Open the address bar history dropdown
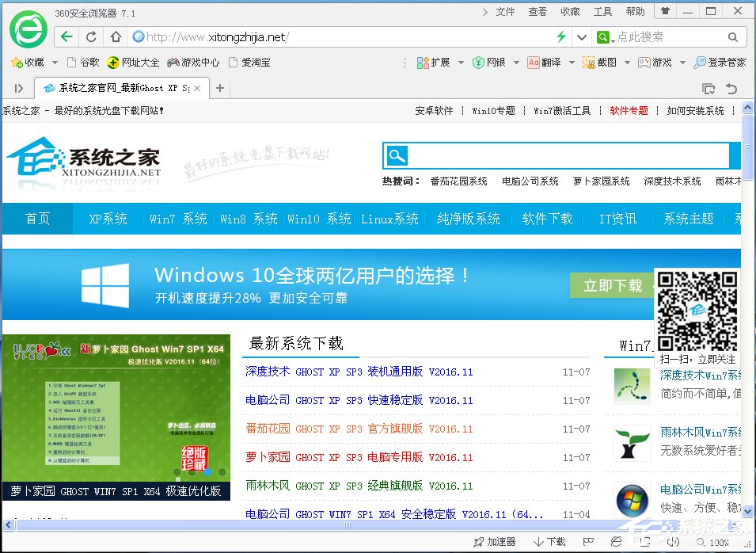This screenshot has height=553, width=756. point(581,36)
